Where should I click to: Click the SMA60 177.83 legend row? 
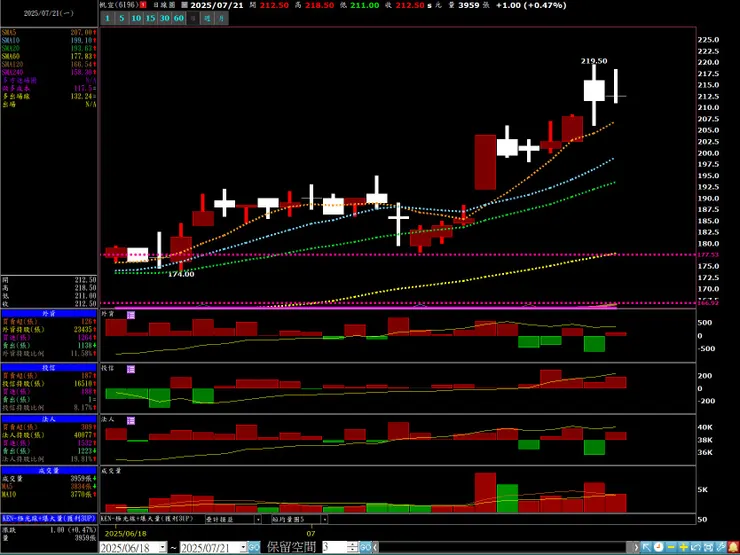[x=49, y=56]
